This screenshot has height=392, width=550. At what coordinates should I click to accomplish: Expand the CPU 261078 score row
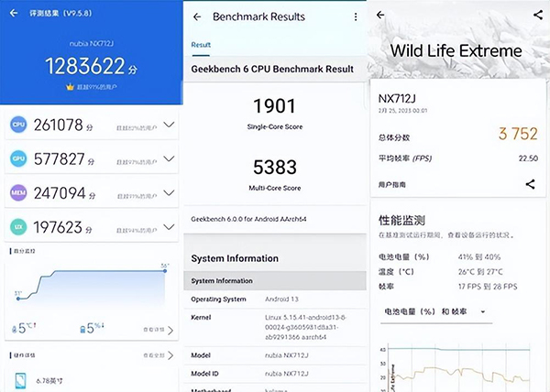tap(168, 124)
